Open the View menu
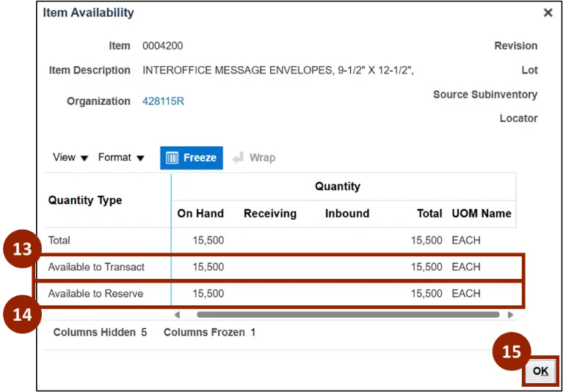Image resolution: width=563 pixels, height=392 pixels. [70, 157]
